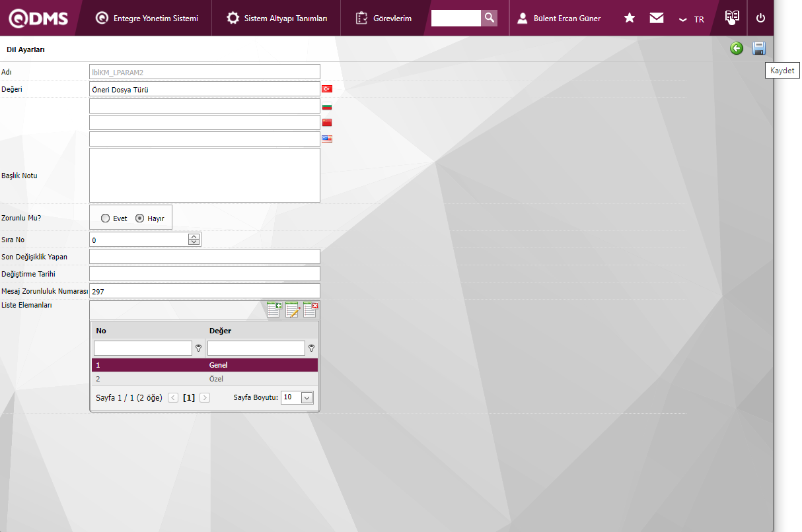Sort by the No column header
Viewport: 802px width, 532px height.
[x=101, y=331]
